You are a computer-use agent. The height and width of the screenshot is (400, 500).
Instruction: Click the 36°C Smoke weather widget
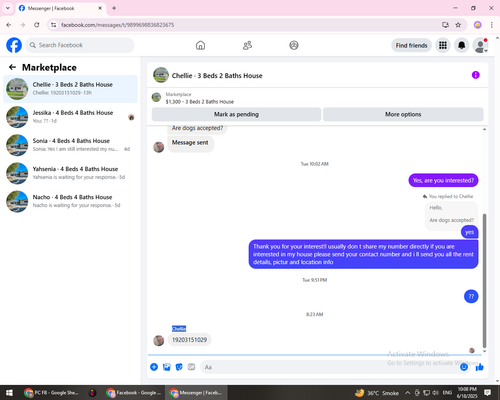tap(377, 393)
